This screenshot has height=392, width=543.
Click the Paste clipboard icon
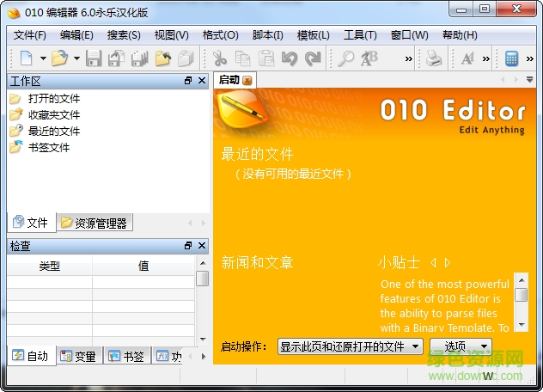(266, 58)
